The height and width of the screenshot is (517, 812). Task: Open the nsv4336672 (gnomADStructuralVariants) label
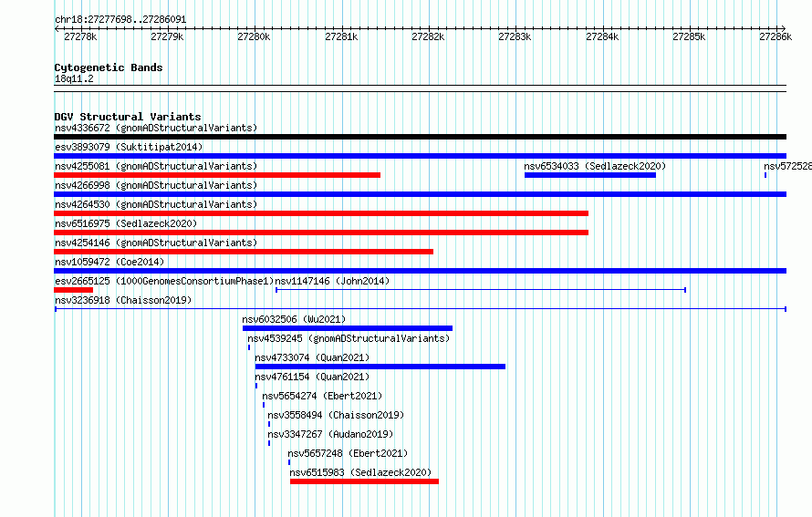pos(156,128)
